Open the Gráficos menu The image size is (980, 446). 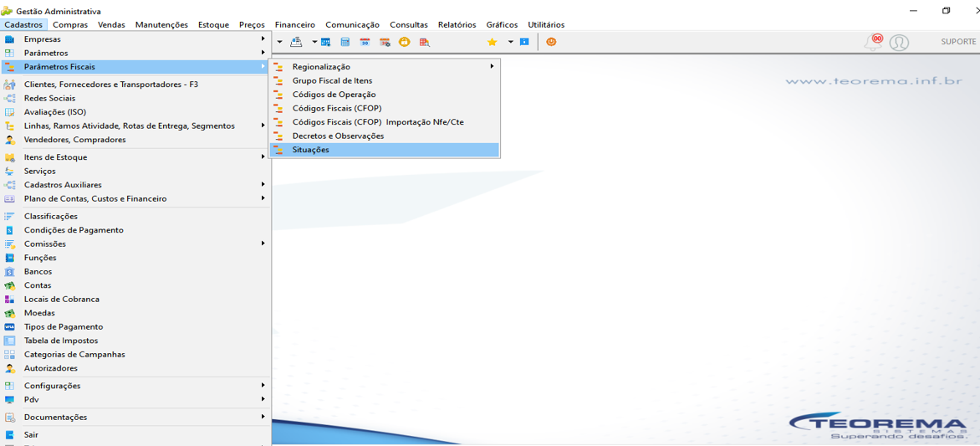502,25
